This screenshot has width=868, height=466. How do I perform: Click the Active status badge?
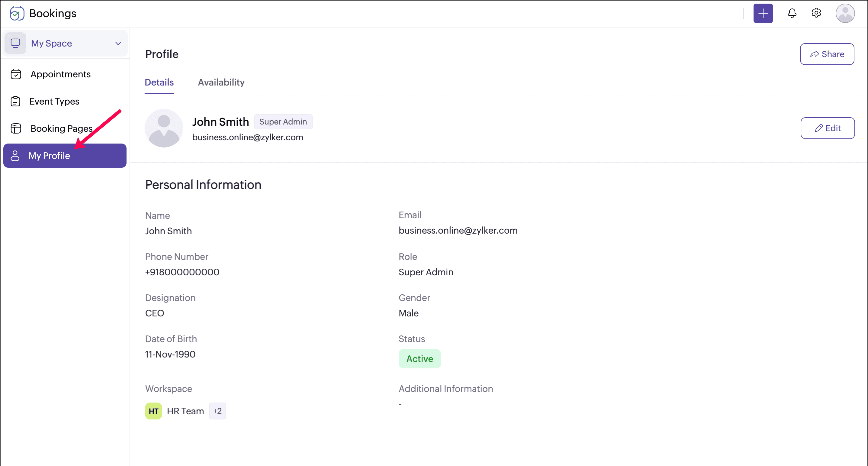(420, 359)
